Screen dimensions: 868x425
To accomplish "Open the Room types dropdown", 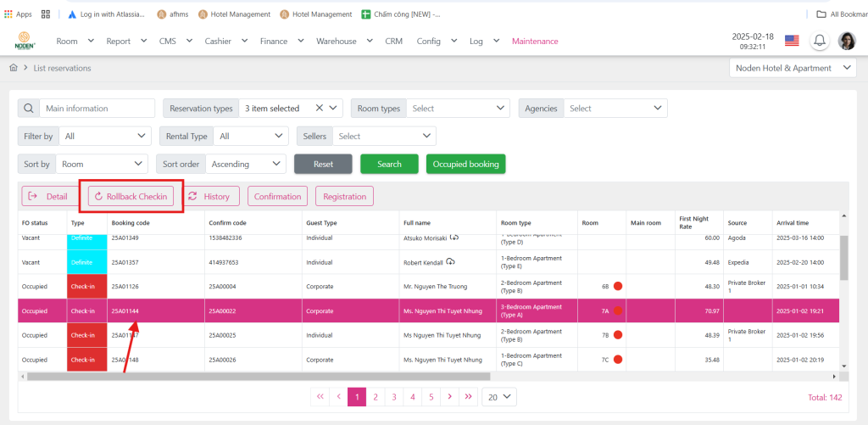I will 458,109.
